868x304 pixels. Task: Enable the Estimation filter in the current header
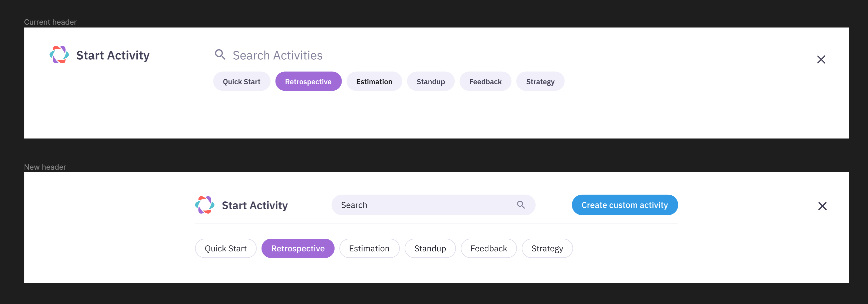374,81
